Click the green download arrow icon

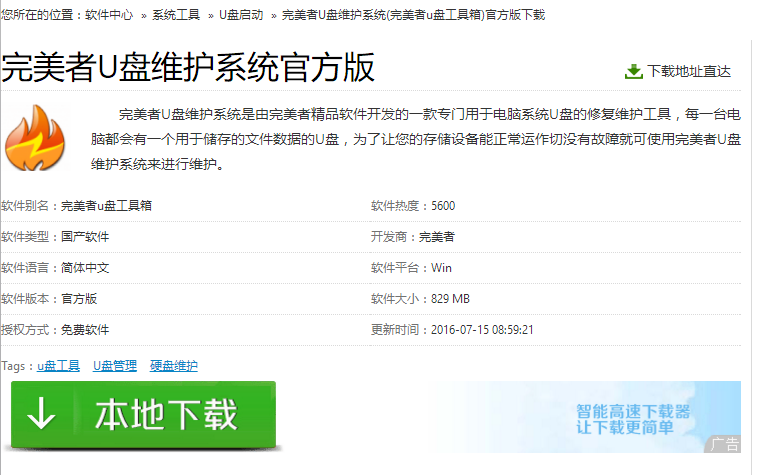[633, 71]
